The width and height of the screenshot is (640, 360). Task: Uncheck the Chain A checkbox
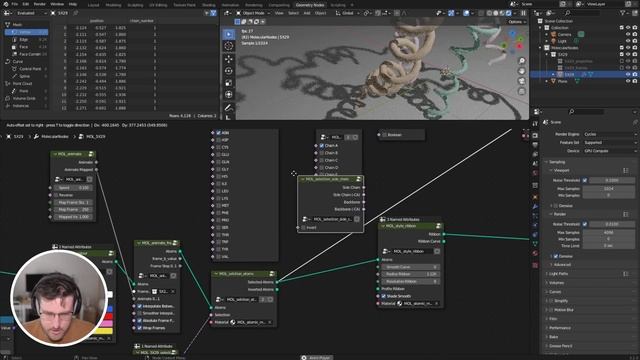pos(322,146)
